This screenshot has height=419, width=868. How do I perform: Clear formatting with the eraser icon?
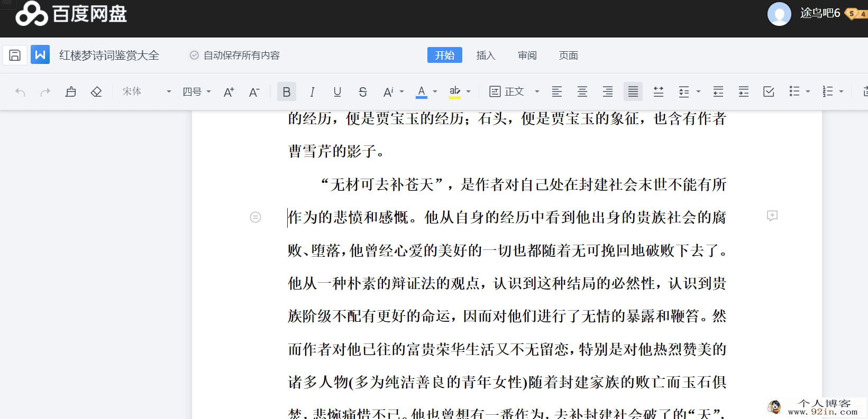click(x=96, y=92)
